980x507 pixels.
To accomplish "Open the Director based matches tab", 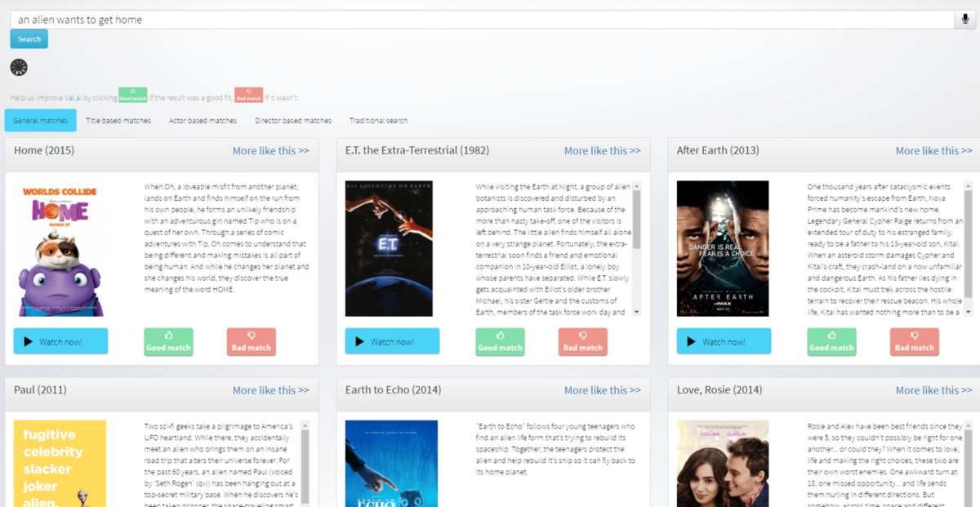I will (293, 121).
